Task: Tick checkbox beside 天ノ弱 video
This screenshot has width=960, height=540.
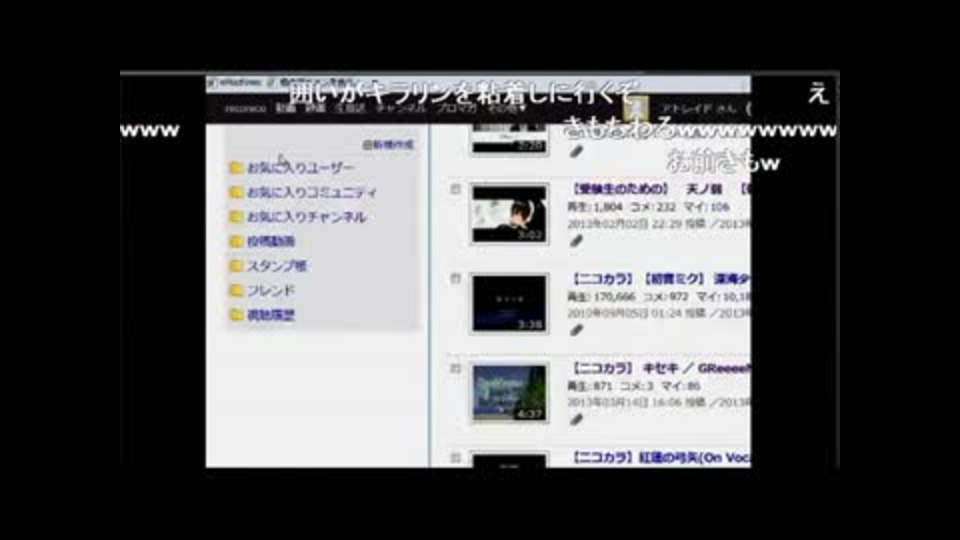Action: (x=456, y=190)
